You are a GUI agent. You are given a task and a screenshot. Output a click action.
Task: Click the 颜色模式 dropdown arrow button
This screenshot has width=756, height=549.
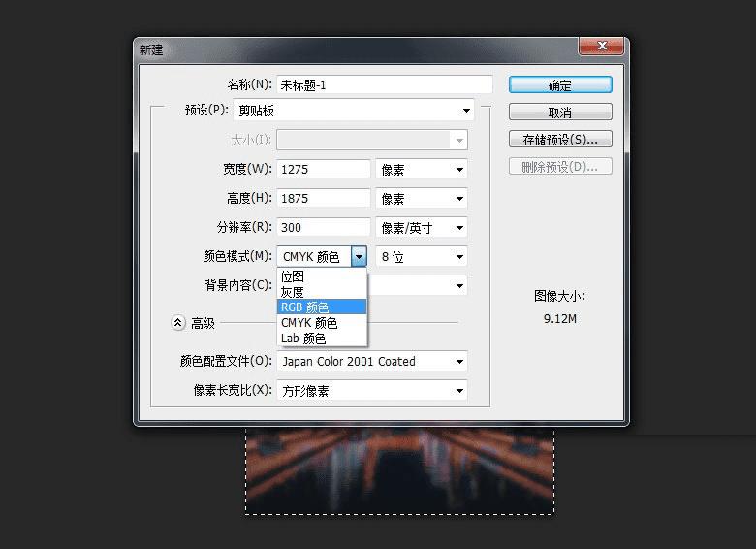coord(360,256)
